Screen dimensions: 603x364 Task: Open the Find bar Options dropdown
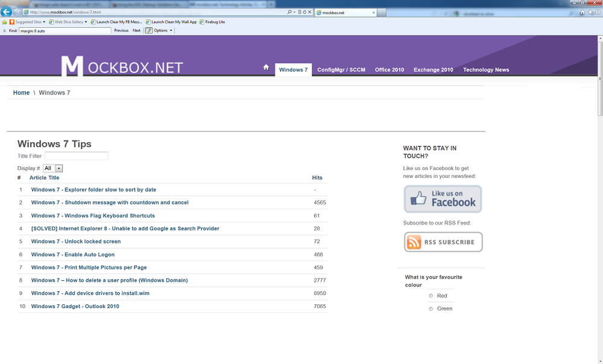(x=163, y=30)
